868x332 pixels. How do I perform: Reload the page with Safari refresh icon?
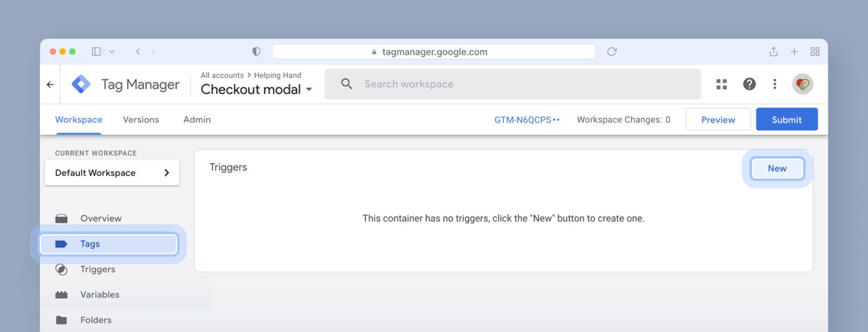(x=612, y=52)
